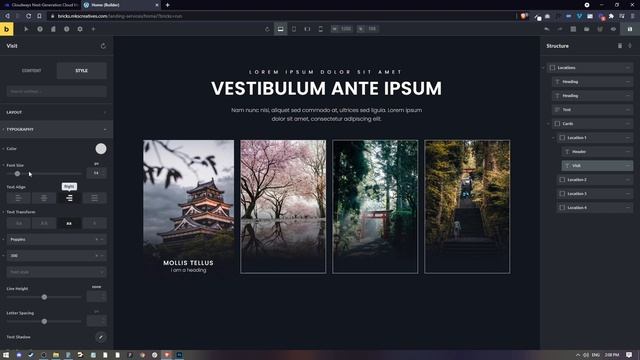Set text align to left
The width and height of the screenshot is (640, 360).
click(18, 198)
